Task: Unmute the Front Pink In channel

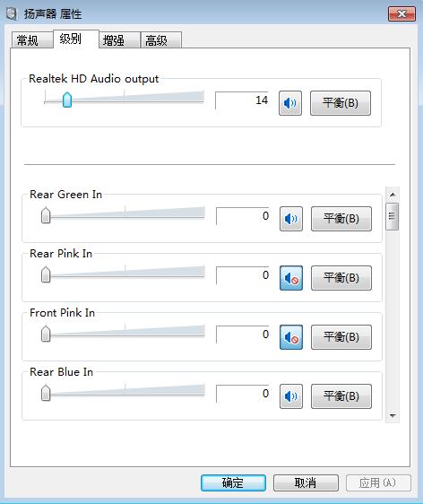Action: [x=291, y=337]
